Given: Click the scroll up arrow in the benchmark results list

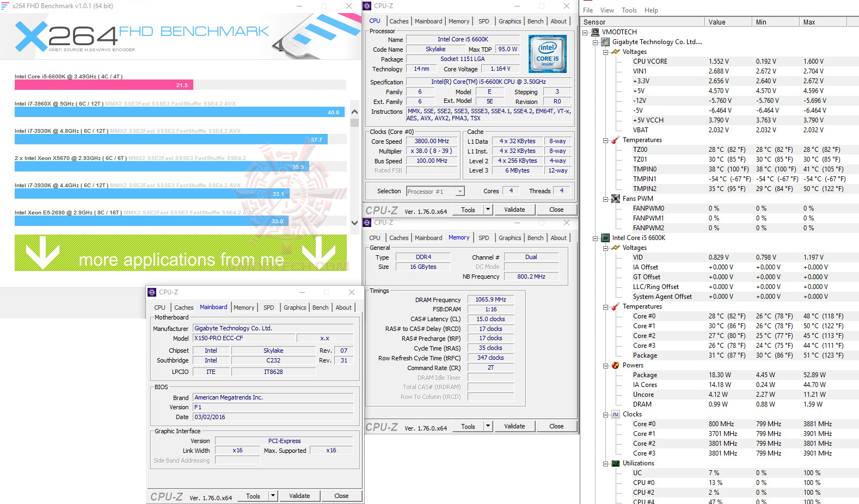Looking at the screenshot, I should 355,112.
